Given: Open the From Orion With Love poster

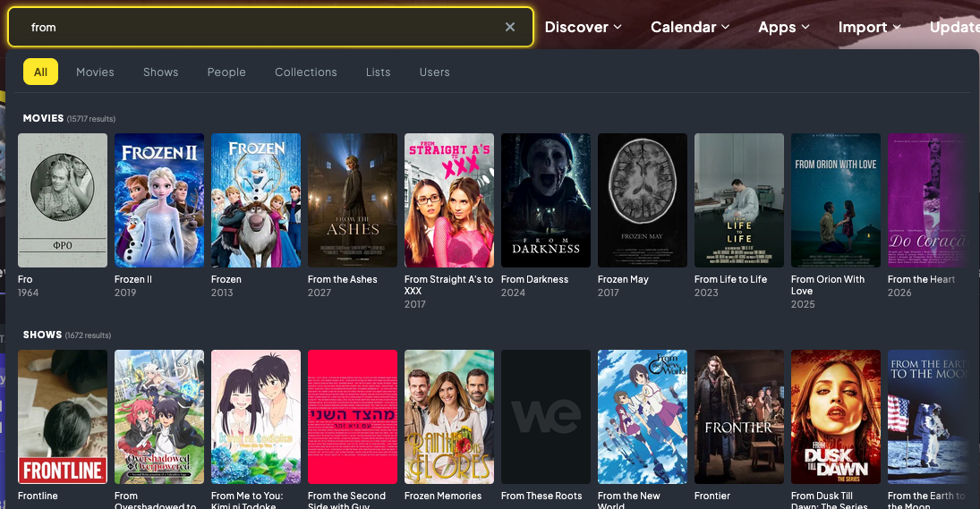Looking at the screenshot, I should (x=836, y=200).
